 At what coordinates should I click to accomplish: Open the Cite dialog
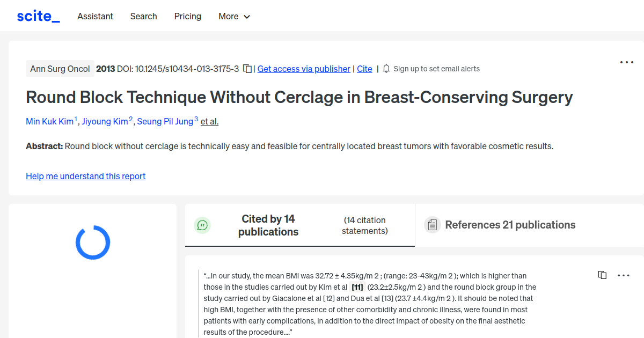click(364, 69)
